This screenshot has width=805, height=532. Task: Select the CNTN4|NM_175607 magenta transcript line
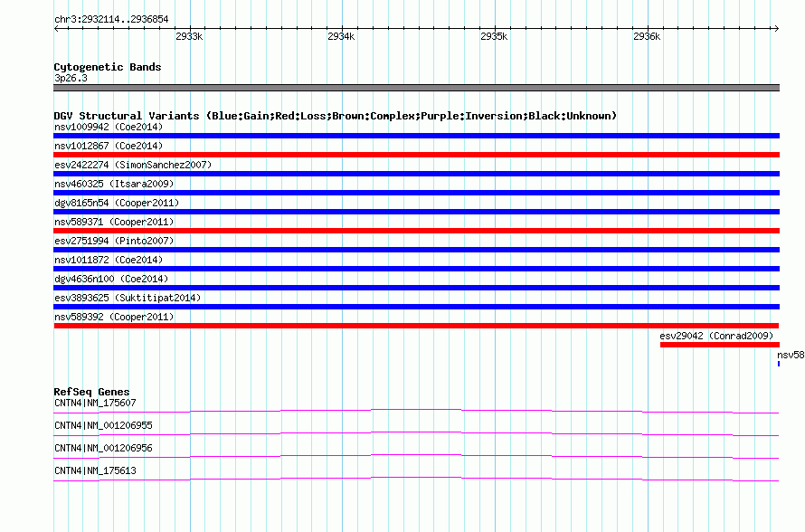coord(416,410)
